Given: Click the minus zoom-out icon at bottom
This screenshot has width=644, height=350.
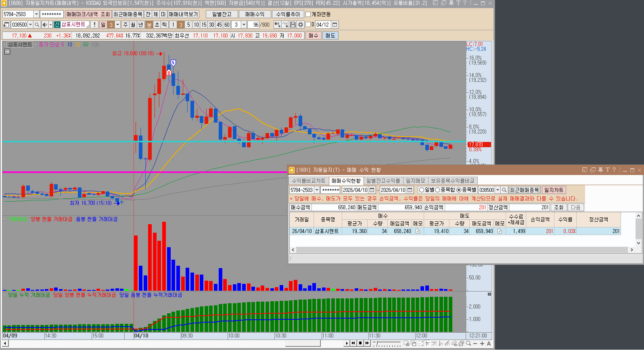Looking at the screenshot, I should [475, 344].
